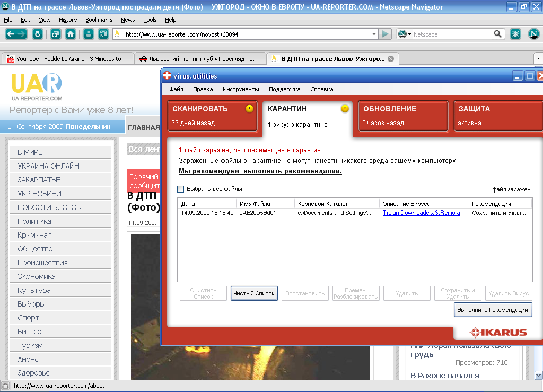Go forward with the Netscape forward arrow
The height and width of the screenshot is (392, 543).
pos(21,34)
